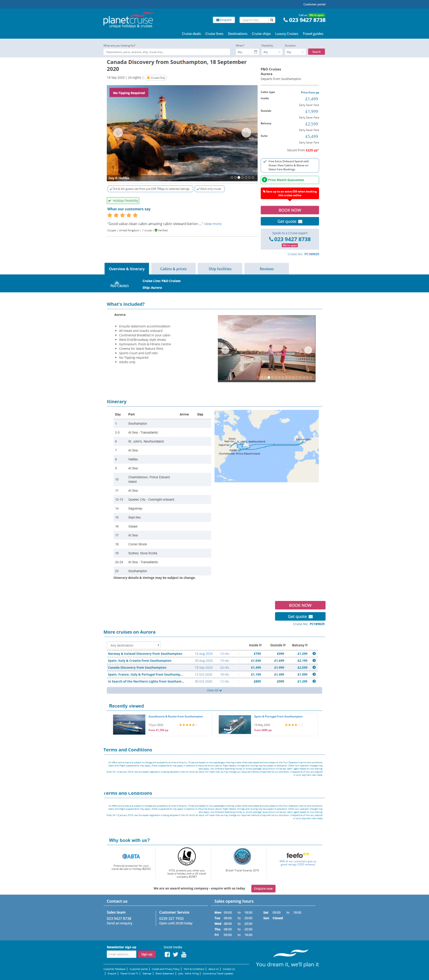Click view more on customer review

(x=212, y=224)
